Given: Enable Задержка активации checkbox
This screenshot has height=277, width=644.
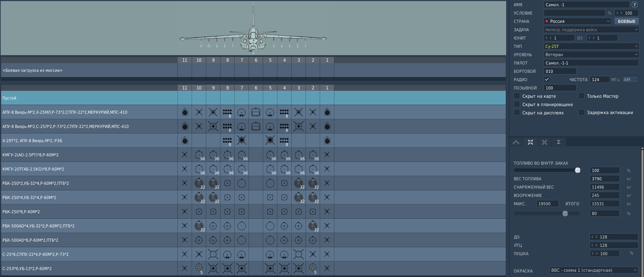Looking at the screenshot, I should pyautogui.click(x=582, y=112).
